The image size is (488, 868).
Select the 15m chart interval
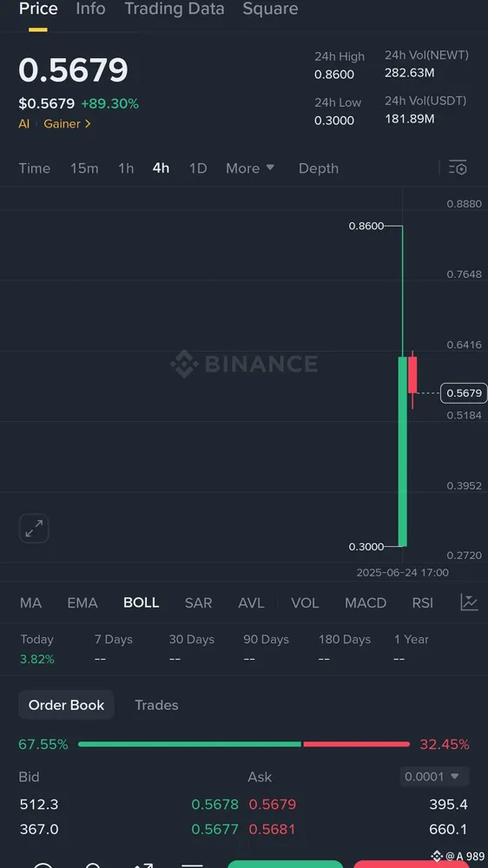click(x=84, y=168)
